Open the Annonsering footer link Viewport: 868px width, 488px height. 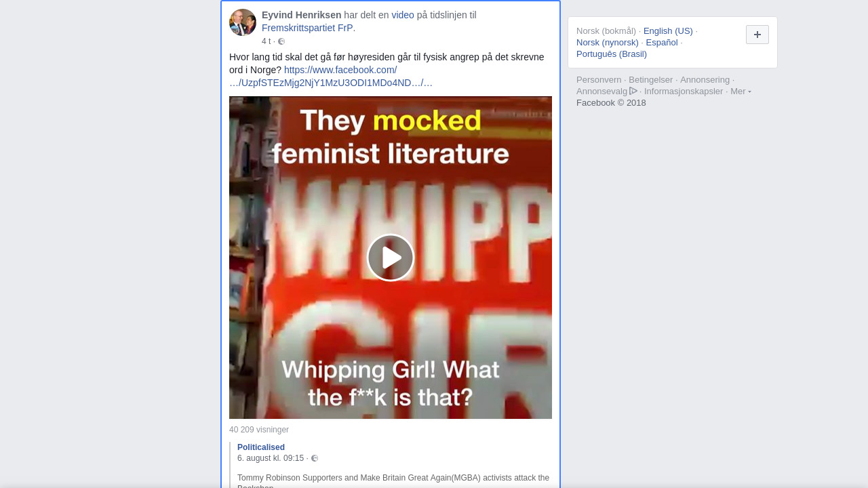point(705,79)
